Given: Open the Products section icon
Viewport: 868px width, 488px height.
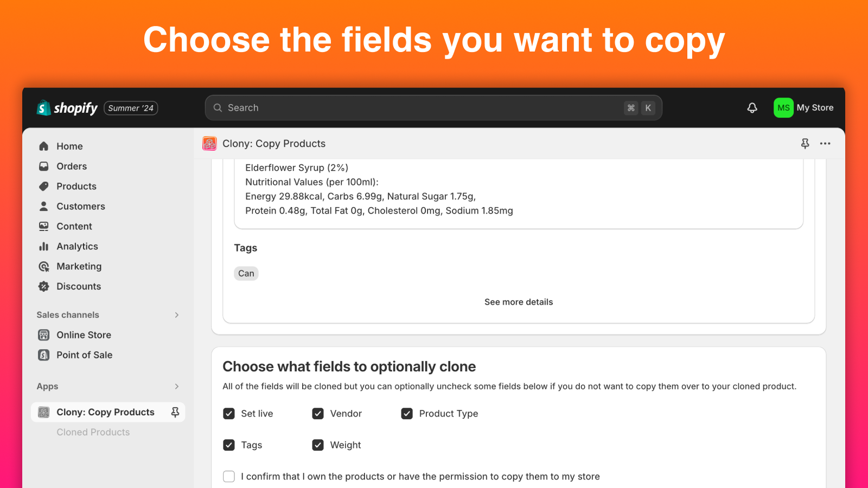Looking at the screenshot, I should pyautogui.click(x=43, y=186).
